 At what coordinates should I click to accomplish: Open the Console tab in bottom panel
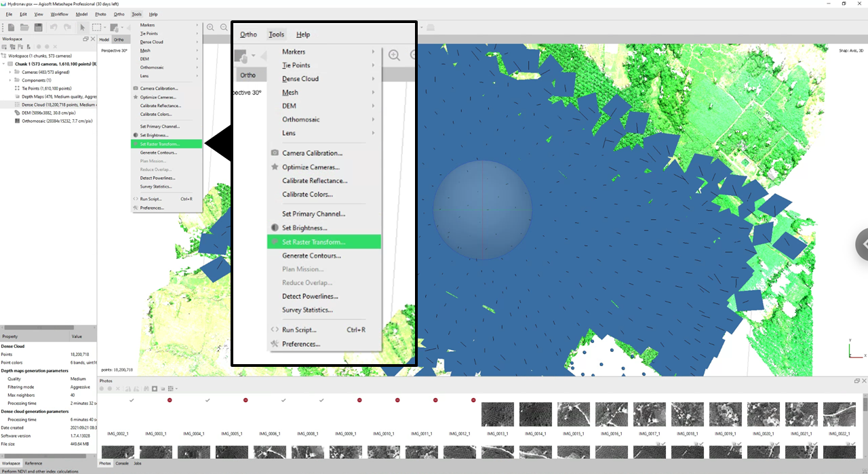[122, 463]
